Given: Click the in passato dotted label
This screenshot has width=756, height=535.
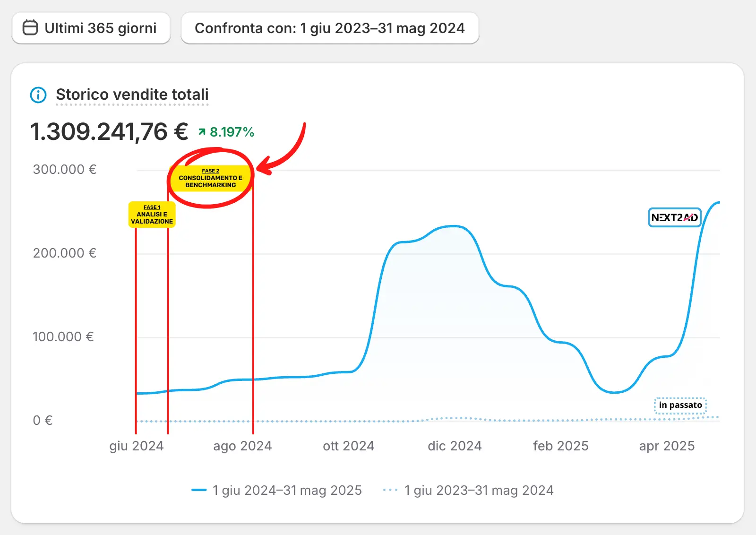Looking at the screenshot, I should pos(680,405).
